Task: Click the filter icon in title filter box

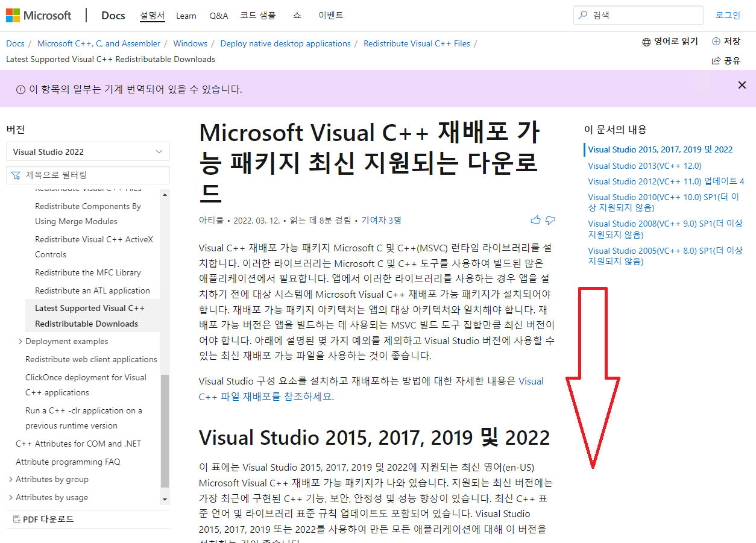Action: click(x=16, y=175)
